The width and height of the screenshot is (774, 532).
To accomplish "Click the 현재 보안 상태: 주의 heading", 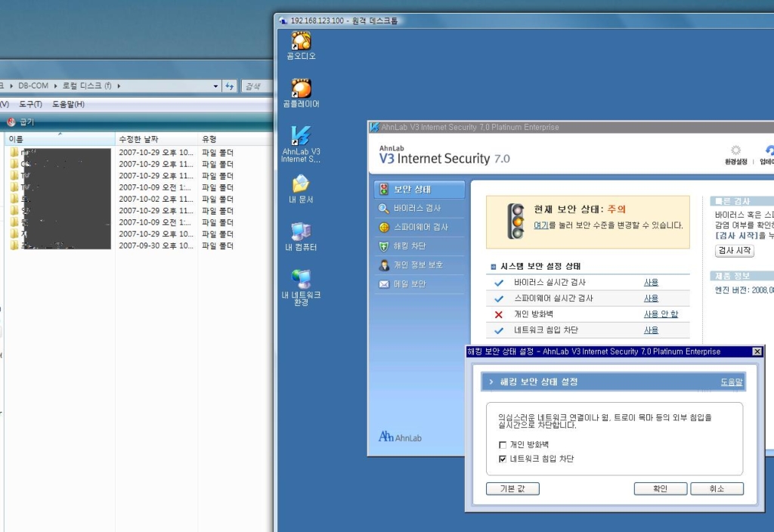I will click(580, 209).
